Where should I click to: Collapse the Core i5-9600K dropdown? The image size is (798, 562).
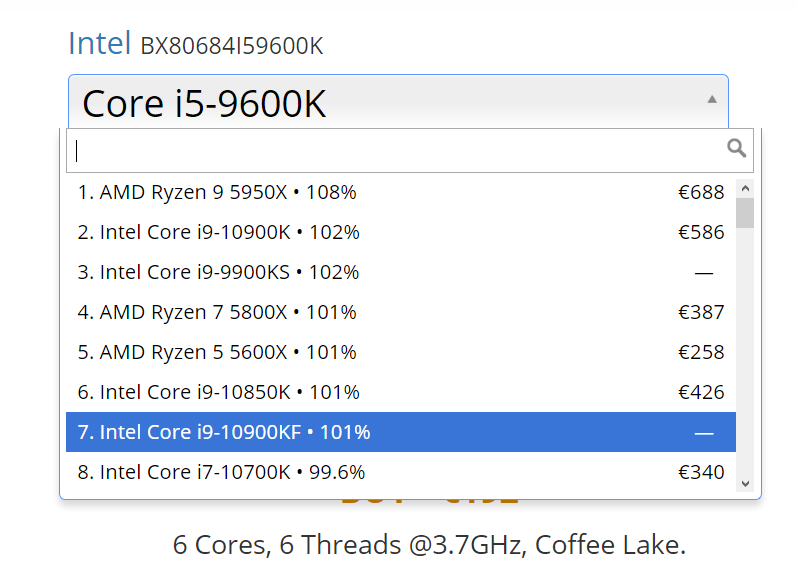click(x=398, y=101)
